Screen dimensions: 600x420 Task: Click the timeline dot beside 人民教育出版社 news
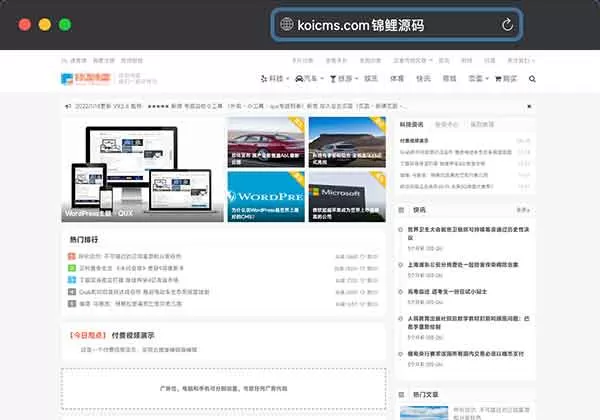pos(401,319)
